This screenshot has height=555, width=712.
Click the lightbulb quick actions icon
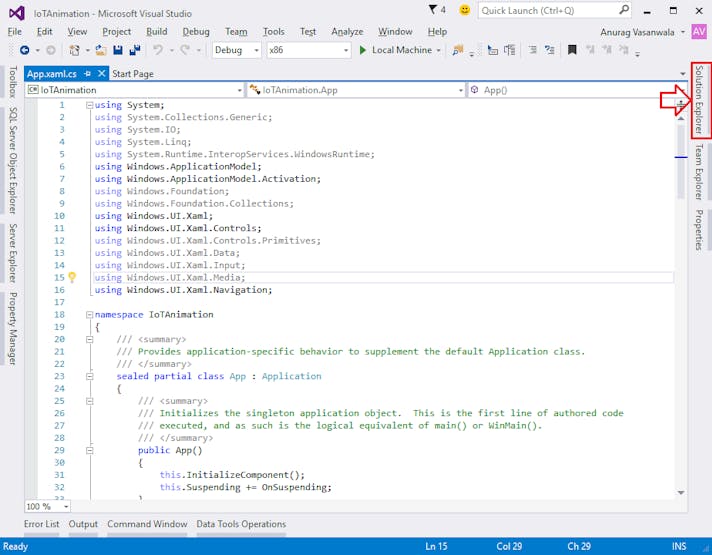tap(72, 278)
